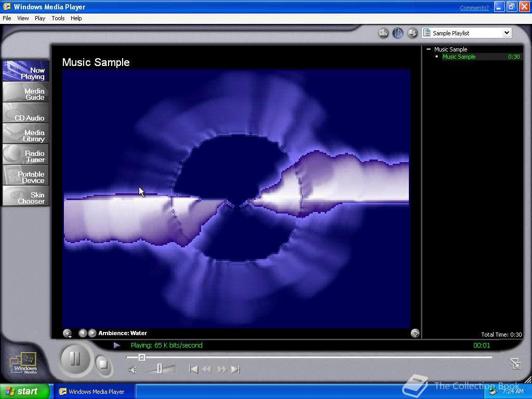532x399 pixels.
Task: Skip to the next track
Action: 235,369
